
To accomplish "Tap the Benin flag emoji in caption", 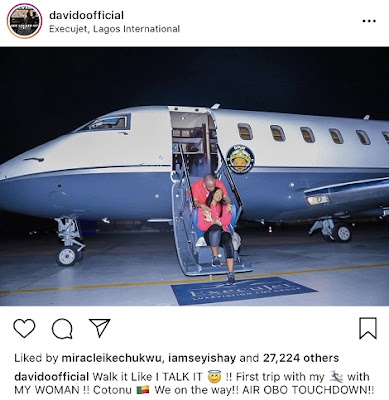I will (143, 390).
